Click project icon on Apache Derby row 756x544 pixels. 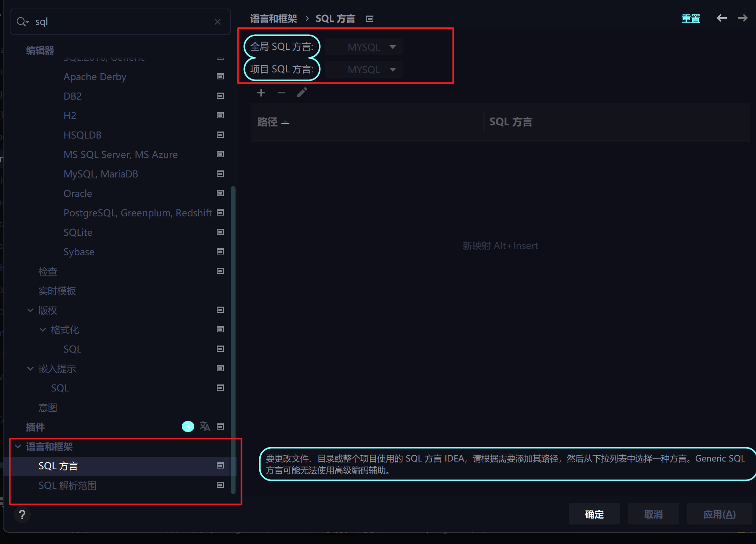click(220, 76)
